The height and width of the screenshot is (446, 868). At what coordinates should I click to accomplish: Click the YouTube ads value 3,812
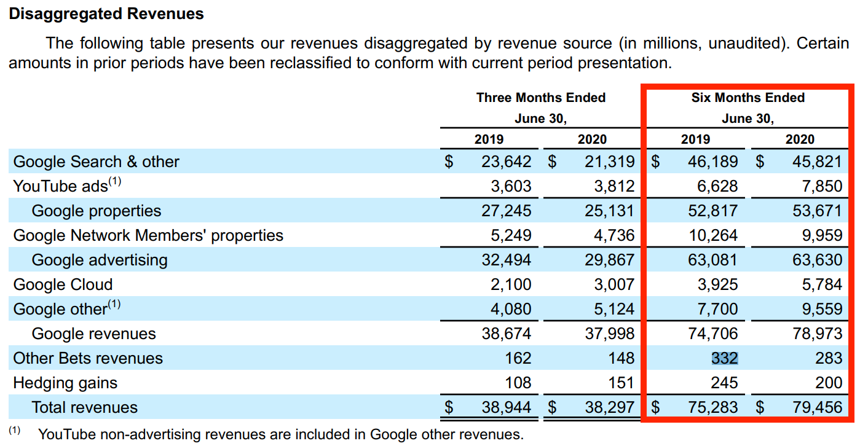(614, 186)
